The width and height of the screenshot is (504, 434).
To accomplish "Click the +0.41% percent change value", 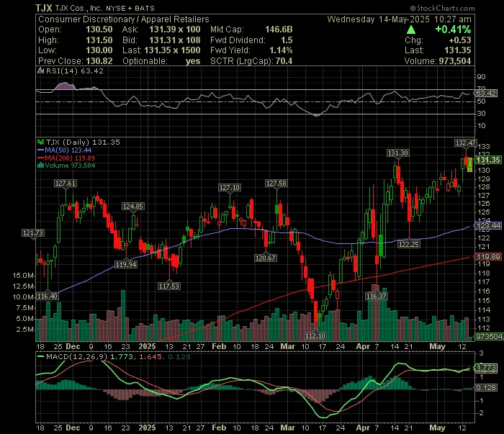I will 453,30.
